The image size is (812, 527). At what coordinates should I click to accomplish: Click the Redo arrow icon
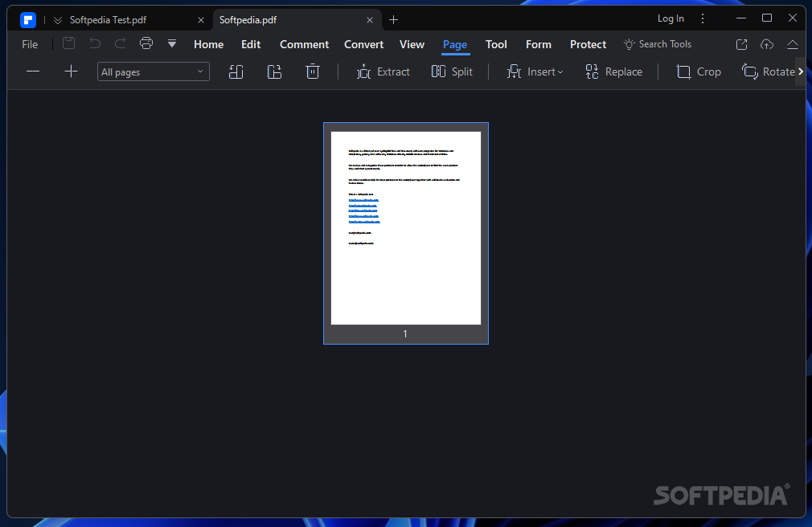(x=120, y=43)
